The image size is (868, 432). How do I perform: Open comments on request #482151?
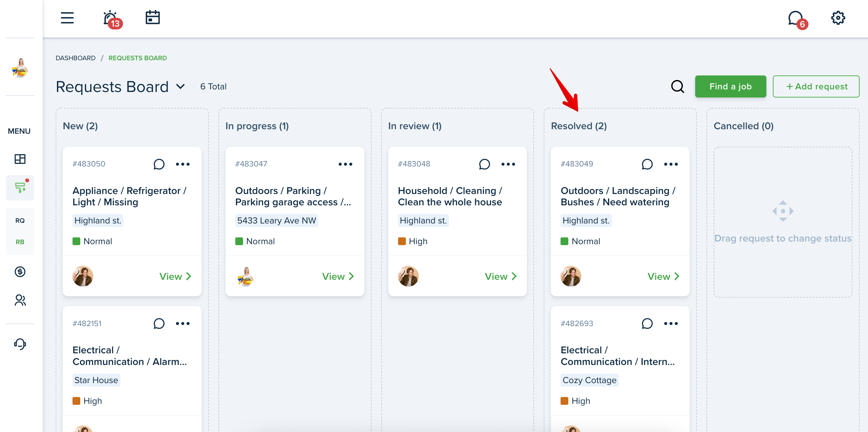(x=159, y=324)
